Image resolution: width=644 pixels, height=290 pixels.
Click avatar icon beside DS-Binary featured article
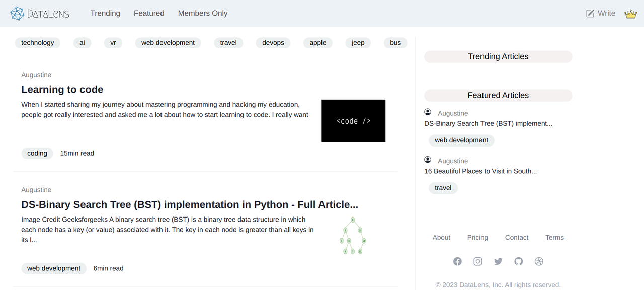[428, 112]
